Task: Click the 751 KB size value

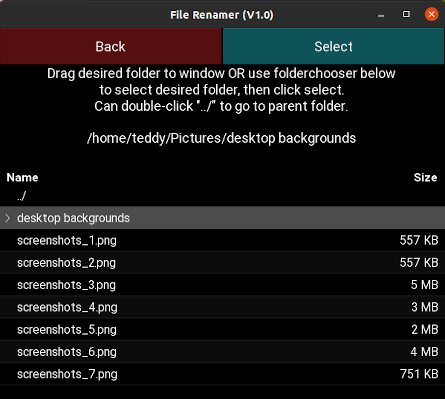Action: coord(419,374)
